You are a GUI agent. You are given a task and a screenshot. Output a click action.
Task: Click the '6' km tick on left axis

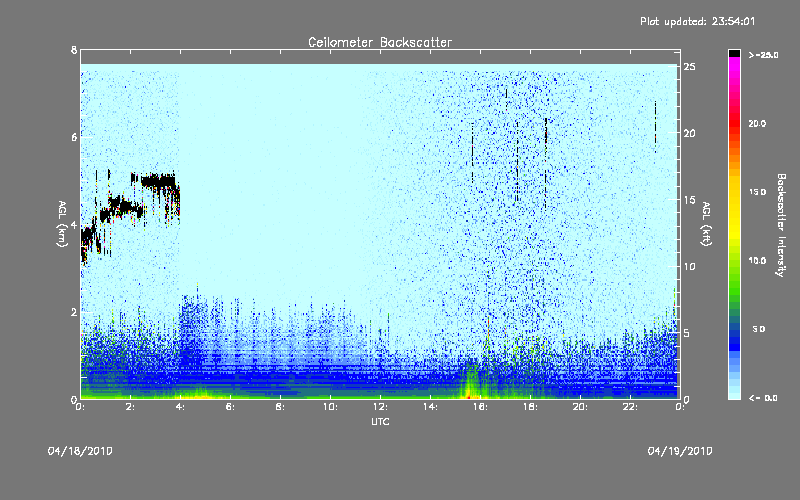pyautogui.click(x=74, y=137)
